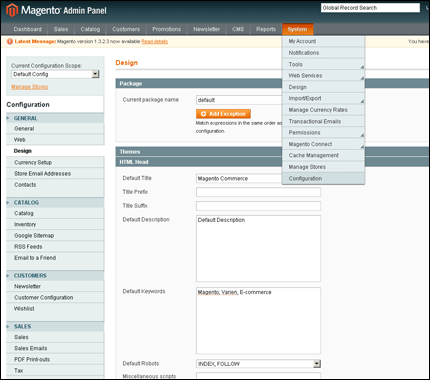Collapse the GENERAL configuration section

coord(55,118)
